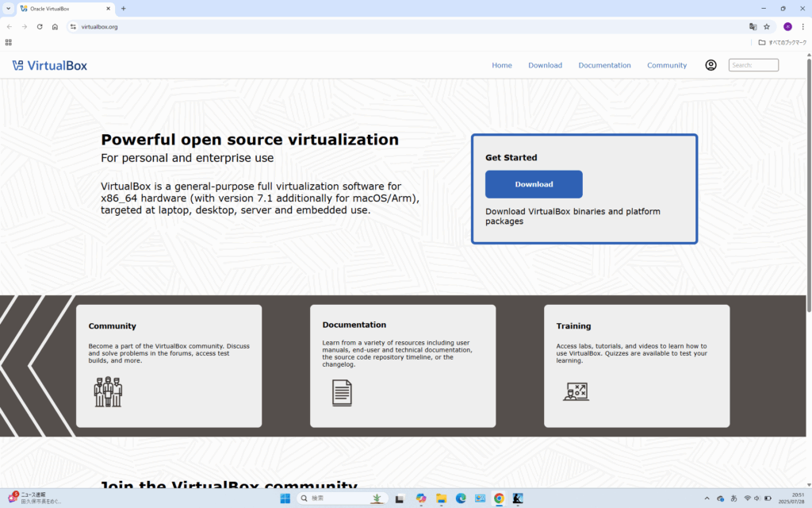This screenshot has height=508, width=812.
Task: Click the Training presenter icon
Action: click(575, 391)
